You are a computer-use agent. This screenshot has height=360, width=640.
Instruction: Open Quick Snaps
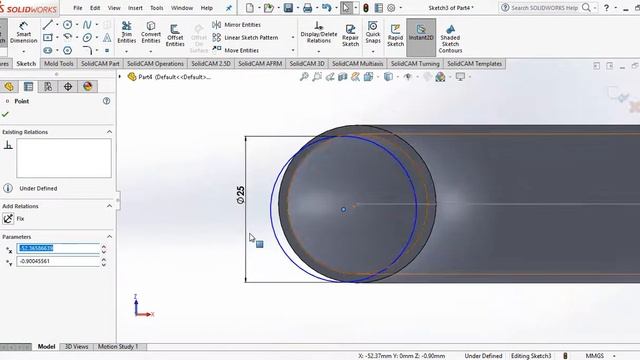tap(373, 33)
